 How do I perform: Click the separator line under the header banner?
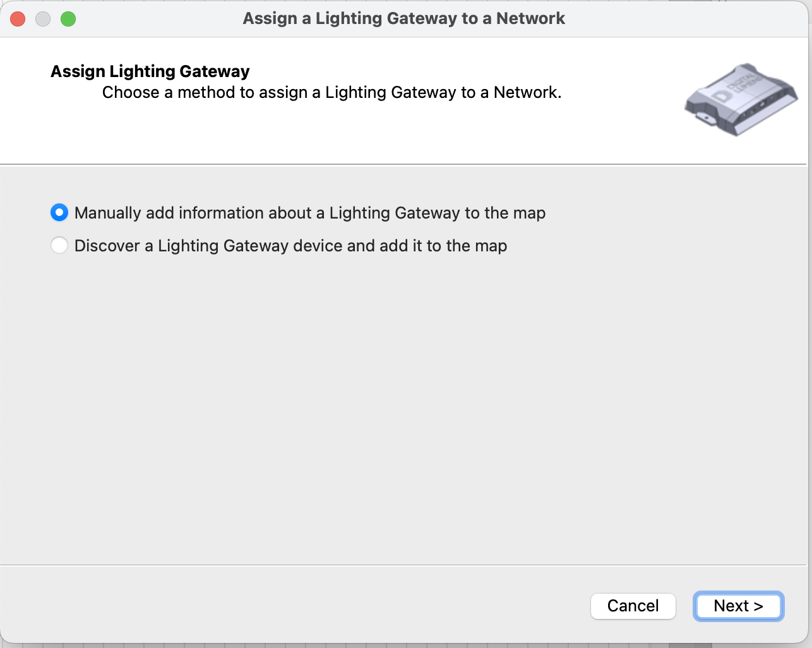(x=404, y=164)
